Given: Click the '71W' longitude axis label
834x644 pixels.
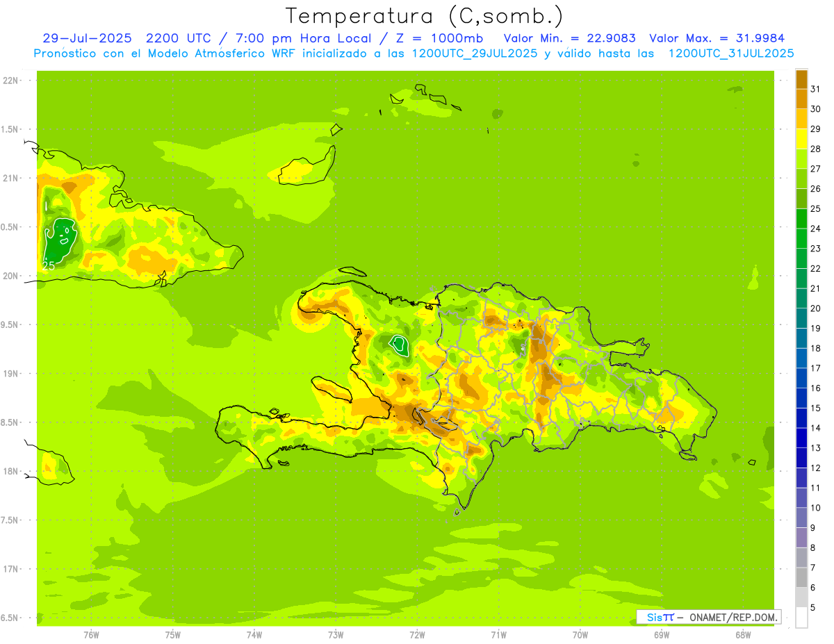Looking at the screenshot, I should [498, 635].
